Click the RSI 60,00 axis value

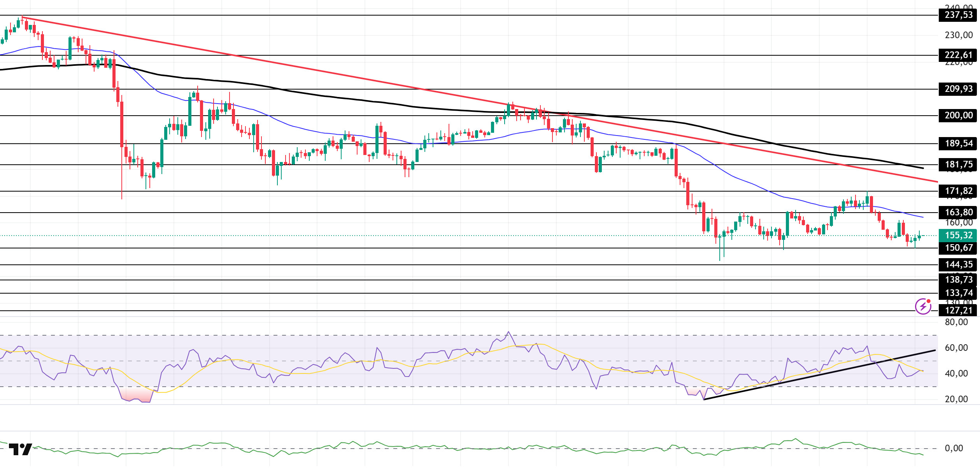[x=956, y=348]
